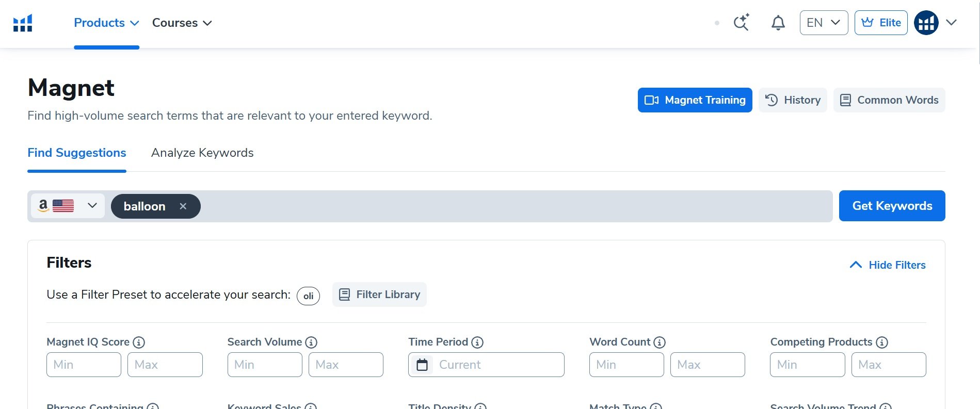Focus Competing Products Max field
Image resolution: width=980 pixels, height=409 pixels.
(x=889, y=365)
